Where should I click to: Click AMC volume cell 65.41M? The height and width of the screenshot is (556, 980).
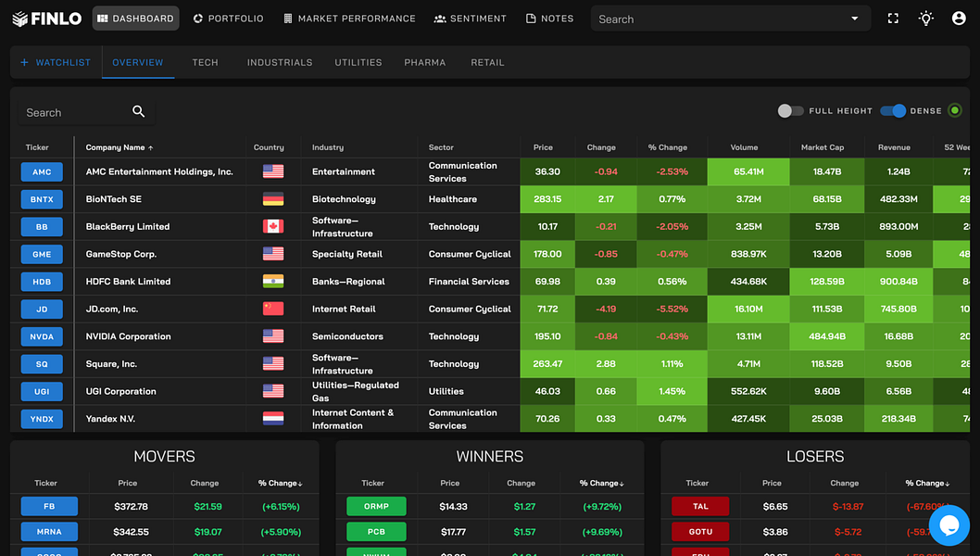click(748, 172)
